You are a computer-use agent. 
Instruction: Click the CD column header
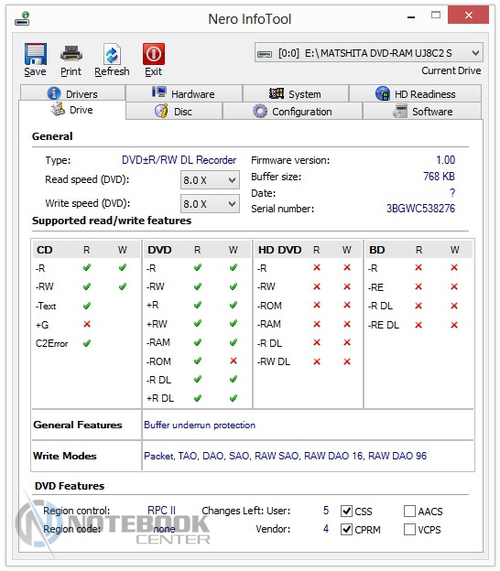[44, 250]
